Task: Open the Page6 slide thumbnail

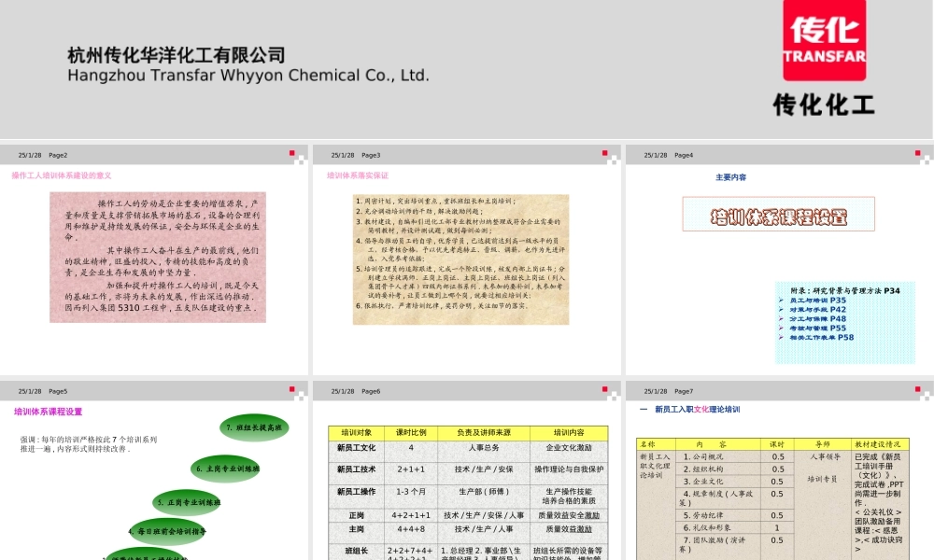Action: tap(466, 470)
